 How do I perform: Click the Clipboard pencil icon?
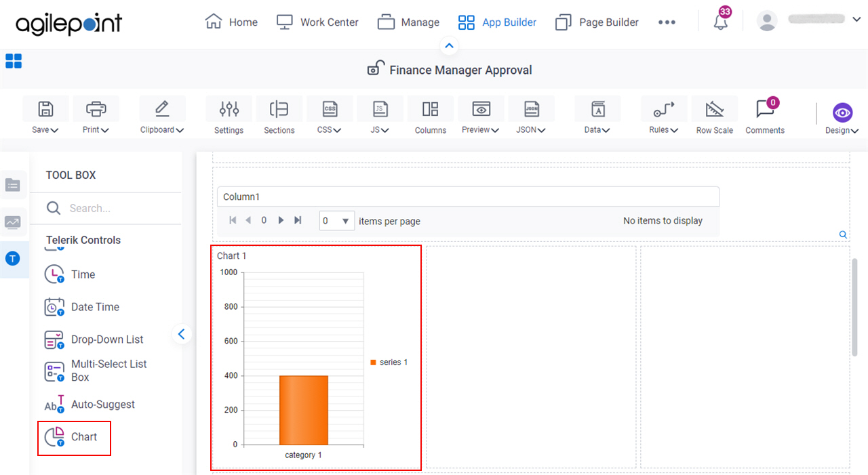[162, 108]
